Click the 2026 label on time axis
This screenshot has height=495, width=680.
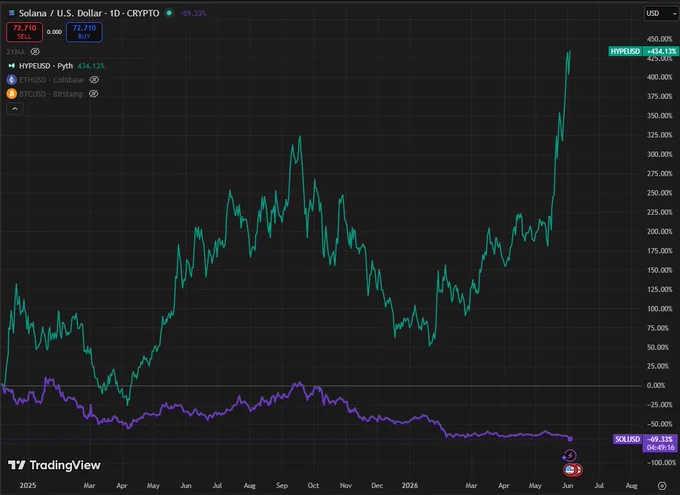[410, 485]
